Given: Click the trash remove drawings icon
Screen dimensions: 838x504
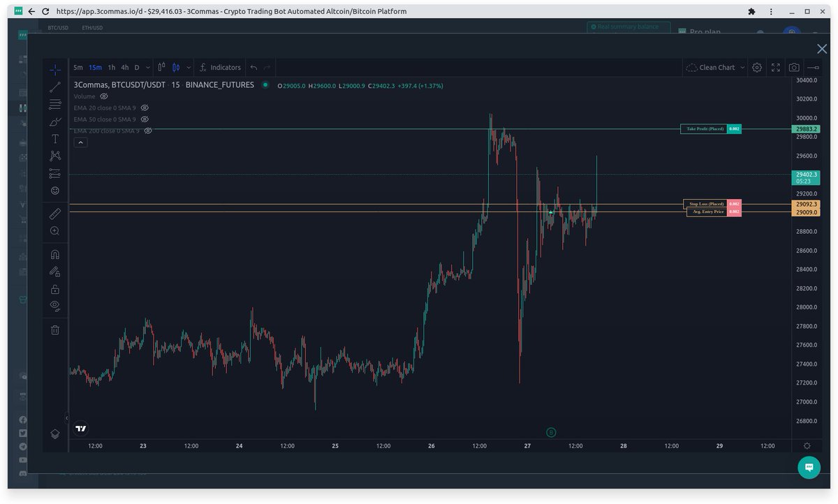Looking at the screenshot, I should pos(55,329).
